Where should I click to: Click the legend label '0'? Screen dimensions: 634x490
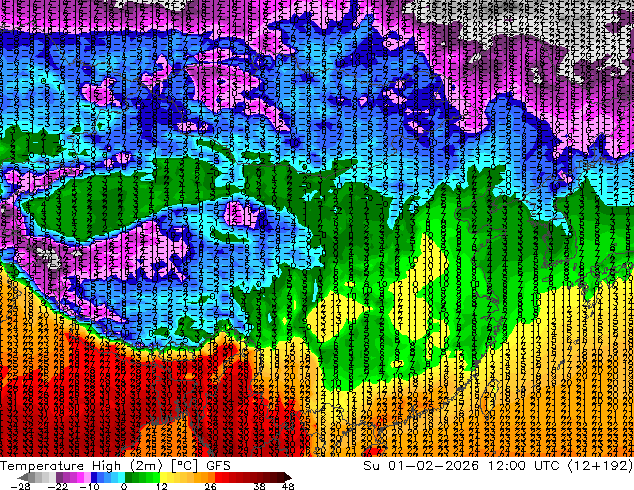(124, 486)
